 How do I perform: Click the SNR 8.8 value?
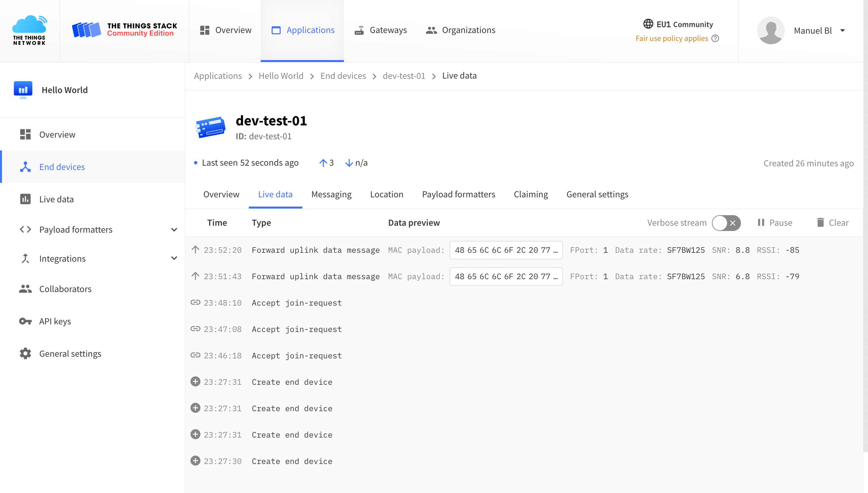pyautogui.click(x=742, y=250)
